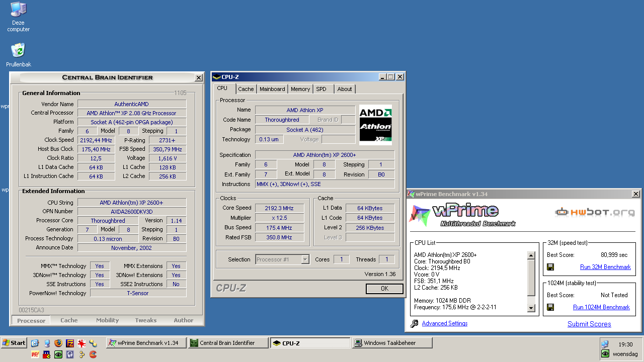The height and width of the screenshot is (362, 644).
Task: Click the green eye quick launch icon
Action: [x=58, y=354]
